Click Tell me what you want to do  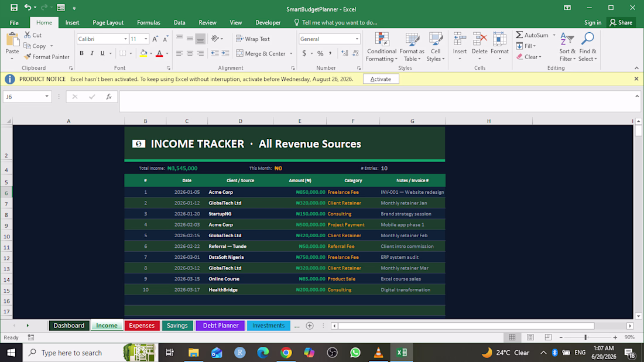(335, 23)
